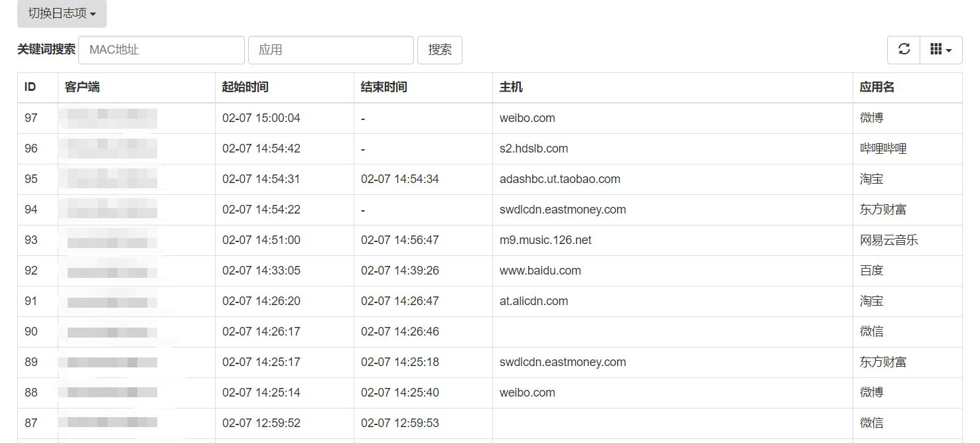The image size is (980, 443).
Task: Click app name 微信 in row 87
Action: [872, 423]
